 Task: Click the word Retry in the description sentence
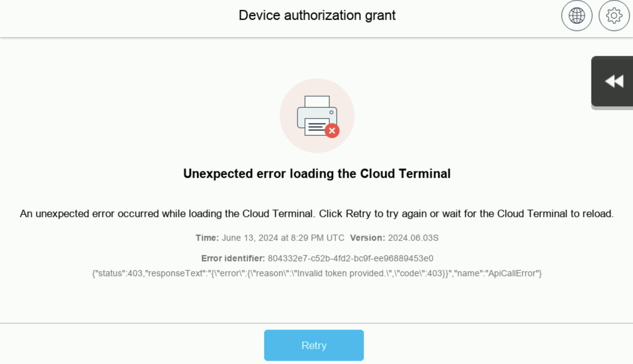(358, 214)
